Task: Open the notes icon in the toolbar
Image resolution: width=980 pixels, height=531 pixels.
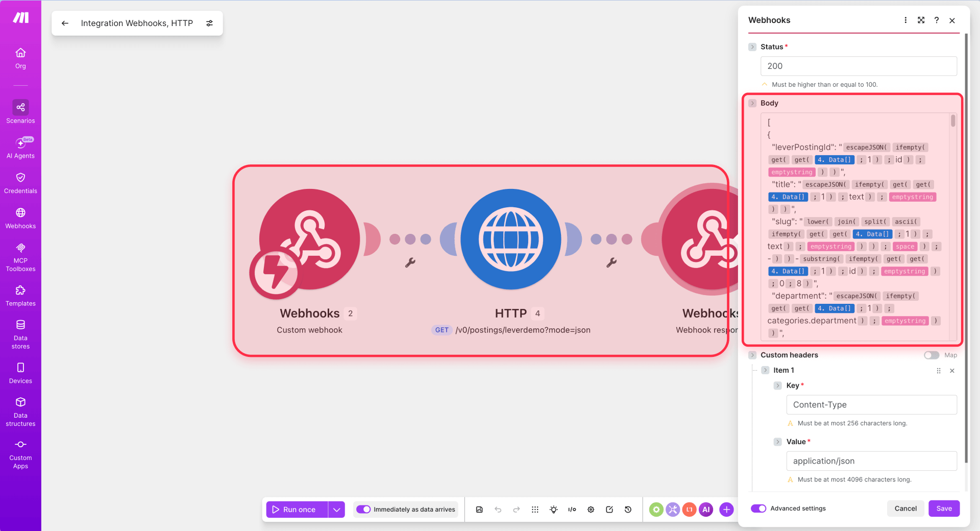Action: coord(609,509)
